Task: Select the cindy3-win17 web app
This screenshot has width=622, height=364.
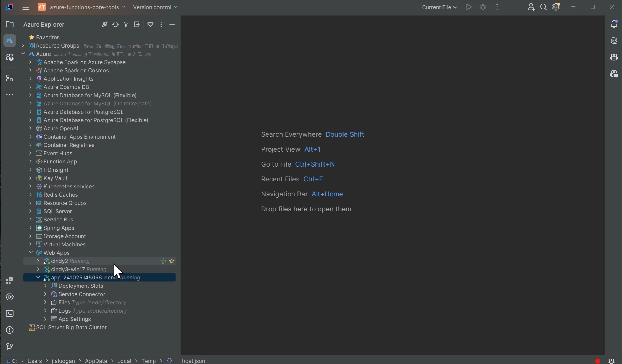Action: click(x=68, y=269)
